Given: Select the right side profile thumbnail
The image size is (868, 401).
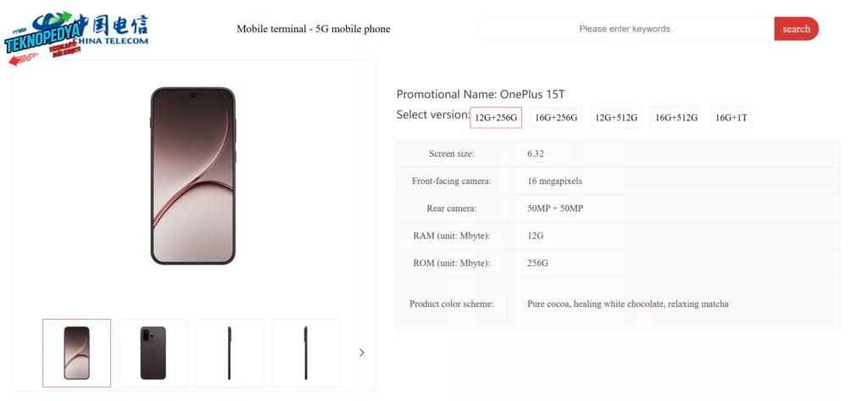Looking at the screenshot, I should (x=305, y=353).
